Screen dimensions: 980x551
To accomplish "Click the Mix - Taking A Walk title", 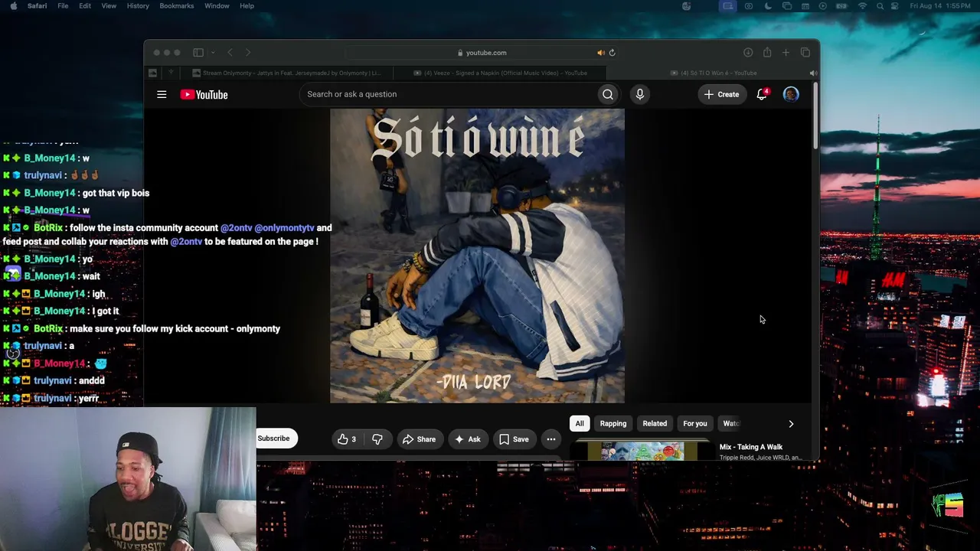I will [751, 447].
